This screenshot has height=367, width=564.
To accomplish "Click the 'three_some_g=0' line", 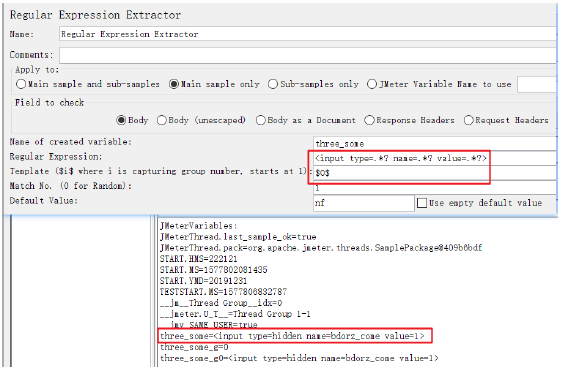I will coord(194,347).
